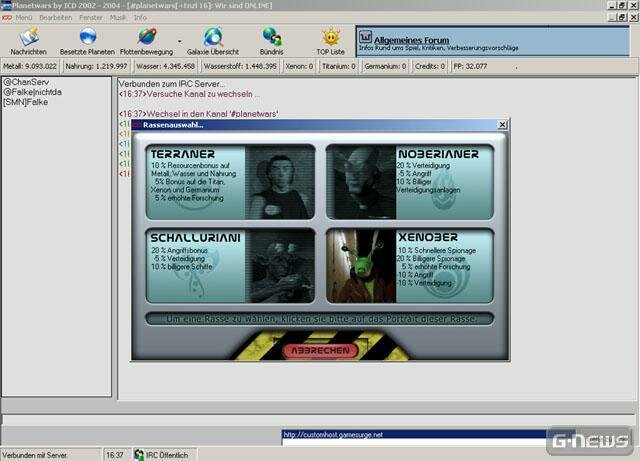The height and width of the screenshot is (461, 640).
Task: Click the Germanium: 0 resource value
Action: [385, 66]
